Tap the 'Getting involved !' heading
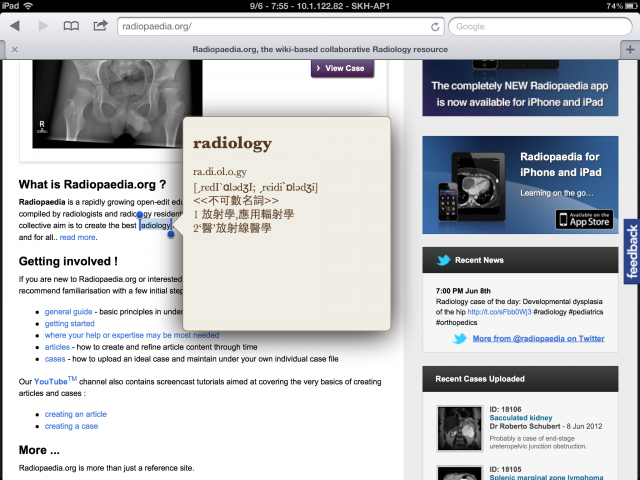640x480 pixels. pyautogui.click(x=68, y=261)
